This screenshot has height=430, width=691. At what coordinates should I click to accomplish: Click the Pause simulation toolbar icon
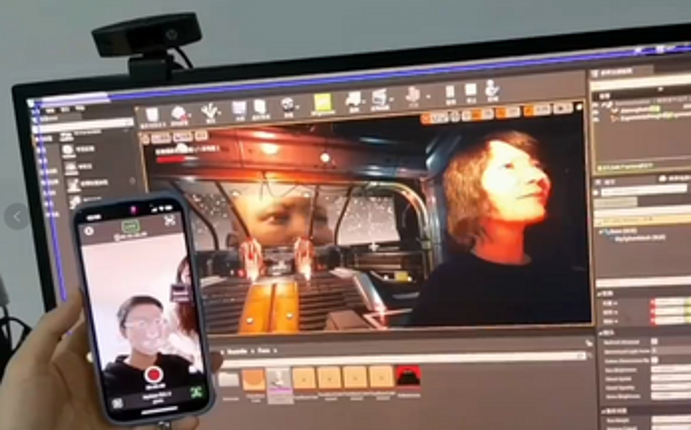450,92
